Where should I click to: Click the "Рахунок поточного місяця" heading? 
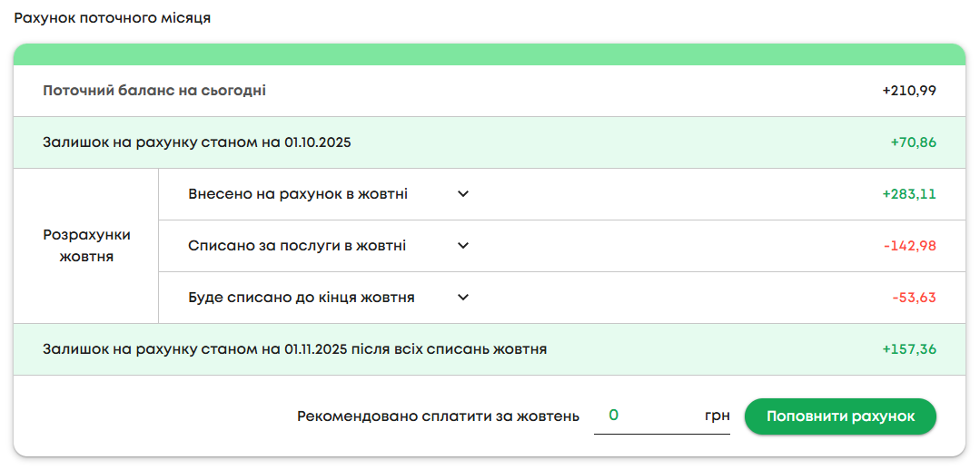[113, 18]
